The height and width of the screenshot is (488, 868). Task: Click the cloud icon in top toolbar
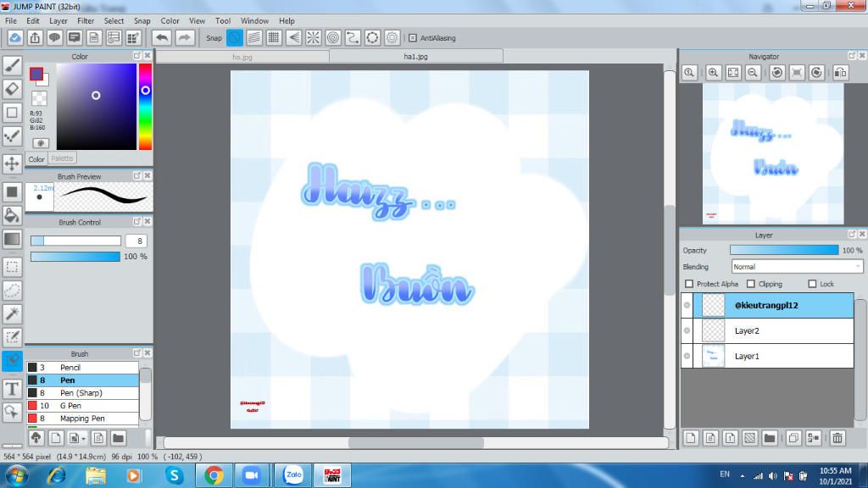coord(15,37)
